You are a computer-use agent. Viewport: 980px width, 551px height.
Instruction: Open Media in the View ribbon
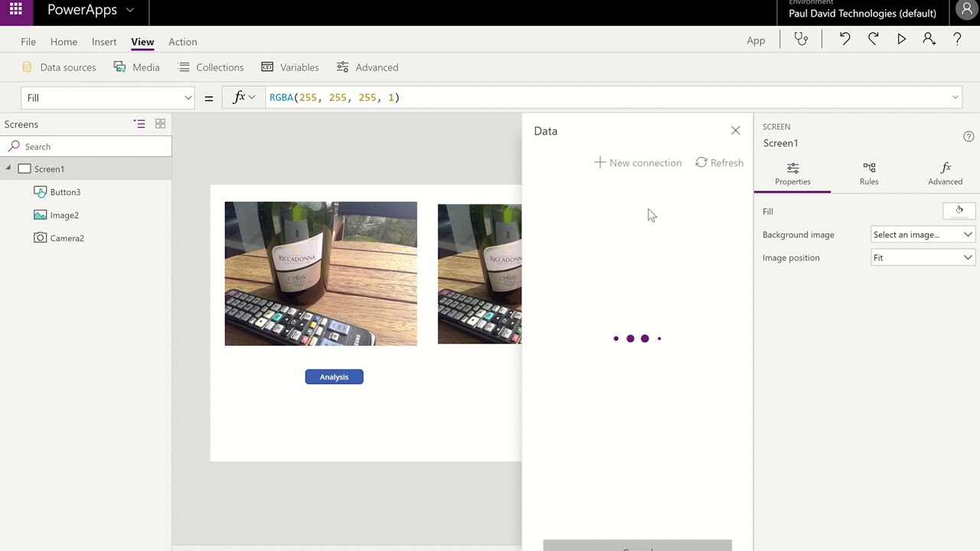[136, 67]
